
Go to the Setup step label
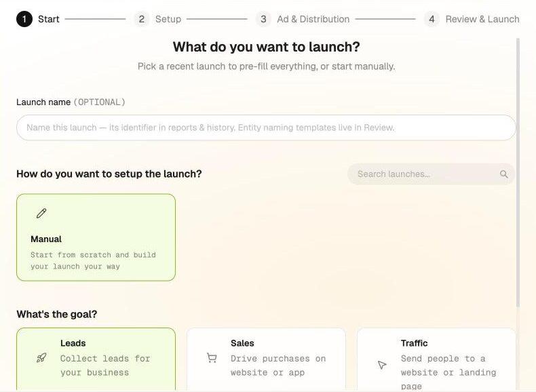tap(168, 19)
